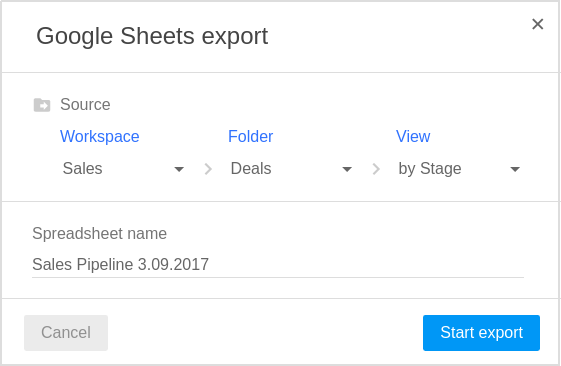561x366 pixels.
Task: Click the Source folder arrow icon
Action: tap(42, 105)
